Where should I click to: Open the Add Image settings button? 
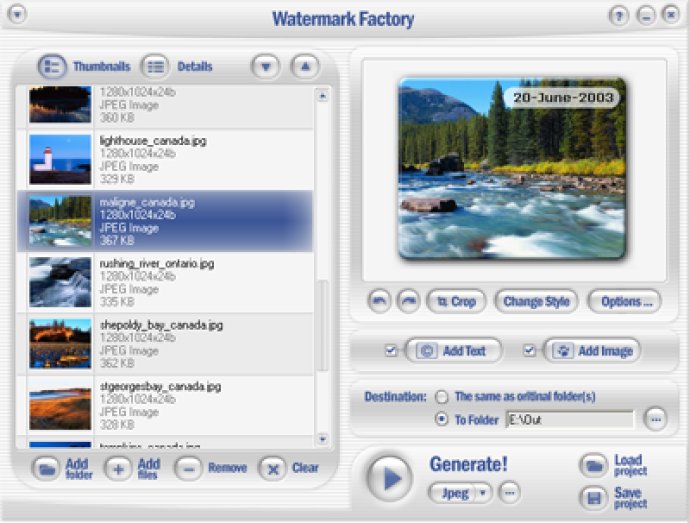pos(592,351)
